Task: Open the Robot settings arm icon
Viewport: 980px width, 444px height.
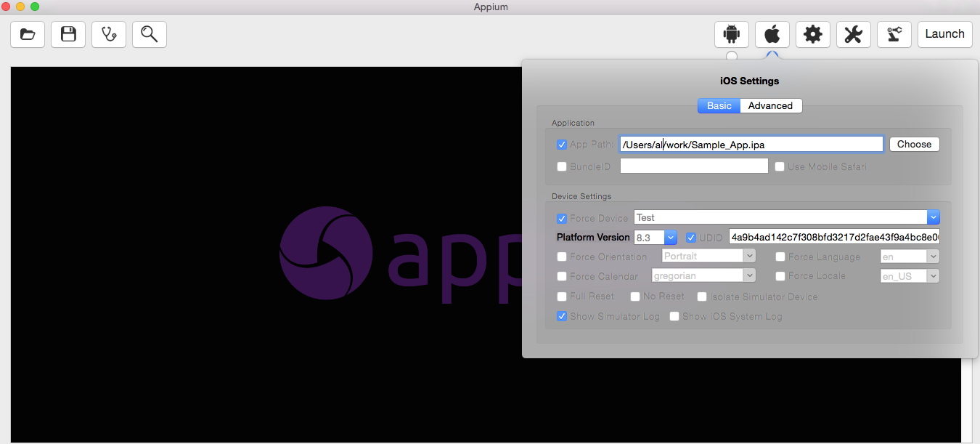Action: click(894, 34)
